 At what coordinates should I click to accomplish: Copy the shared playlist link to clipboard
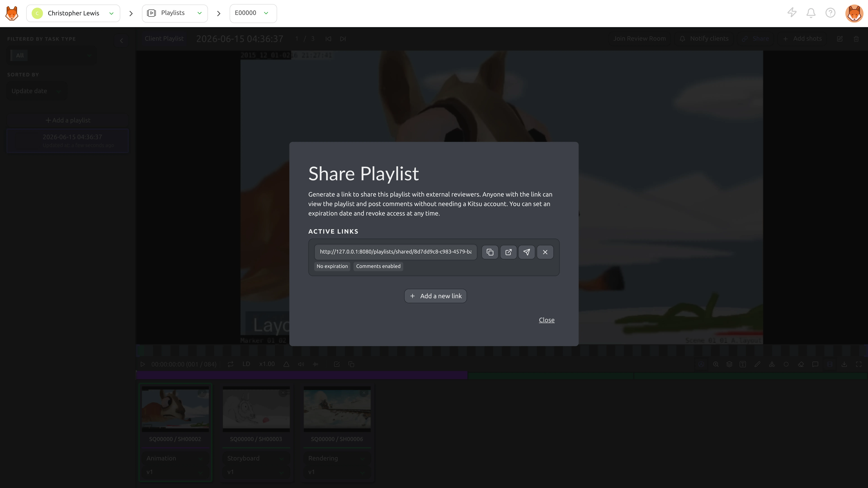[x=490, y=252]
